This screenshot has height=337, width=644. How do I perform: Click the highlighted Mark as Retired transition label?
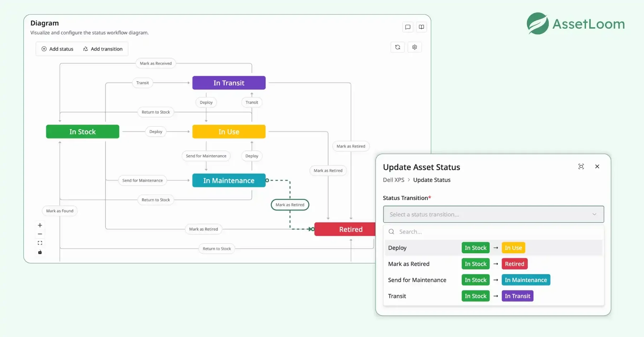coord(290,205)
